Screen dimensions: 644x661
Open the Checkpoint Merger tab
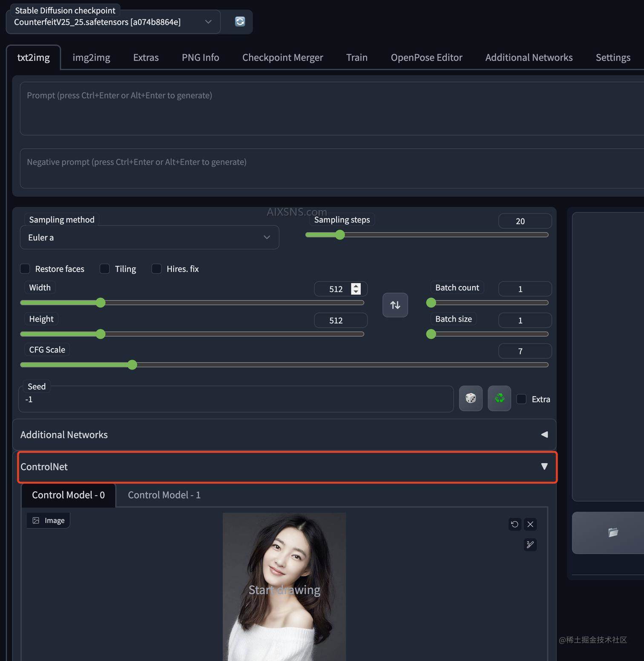tap(282, 57)
